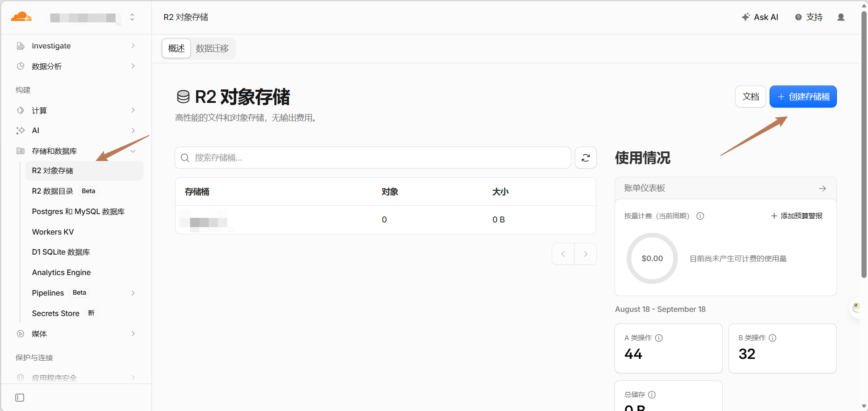Click the R2 database stack icon
The image size is (868, 411).
pyautogui.click(x=183, y=97)
